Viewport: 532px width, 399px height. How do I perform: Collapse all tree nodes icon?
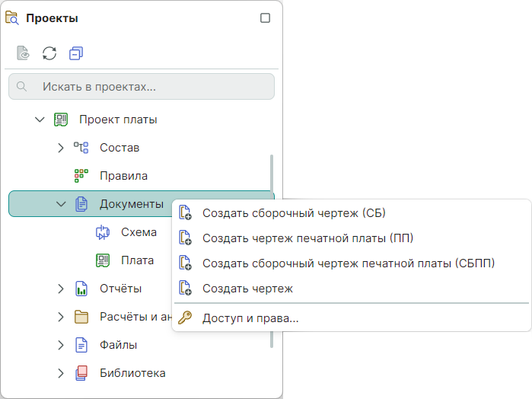[76, 53]
